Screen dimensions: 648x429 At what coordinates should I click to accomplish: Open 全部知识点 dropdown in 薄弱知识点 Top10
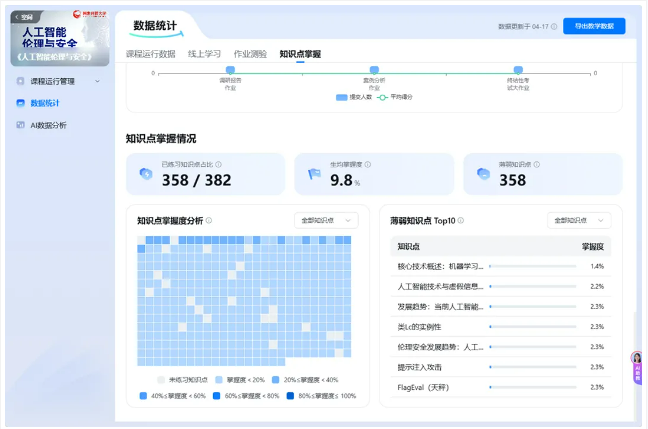click(579, 220)
